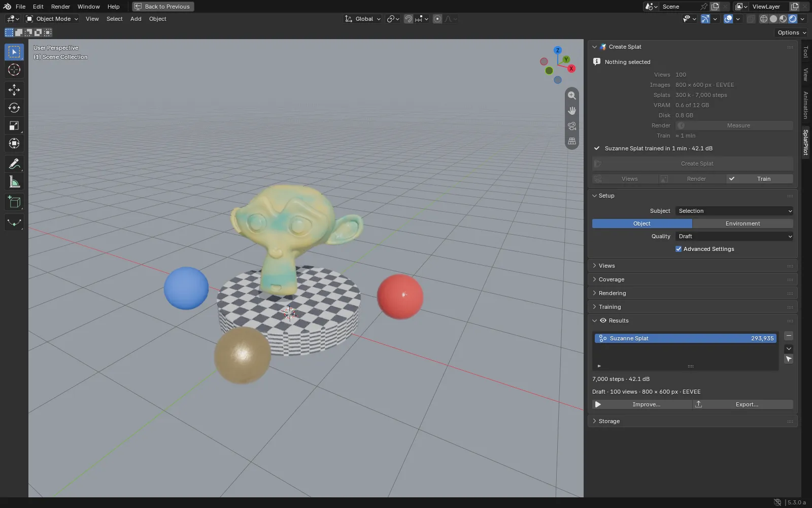The image size is (812, 508).
Task: Select the Select Box tool
Action: [x=14, y=52]
